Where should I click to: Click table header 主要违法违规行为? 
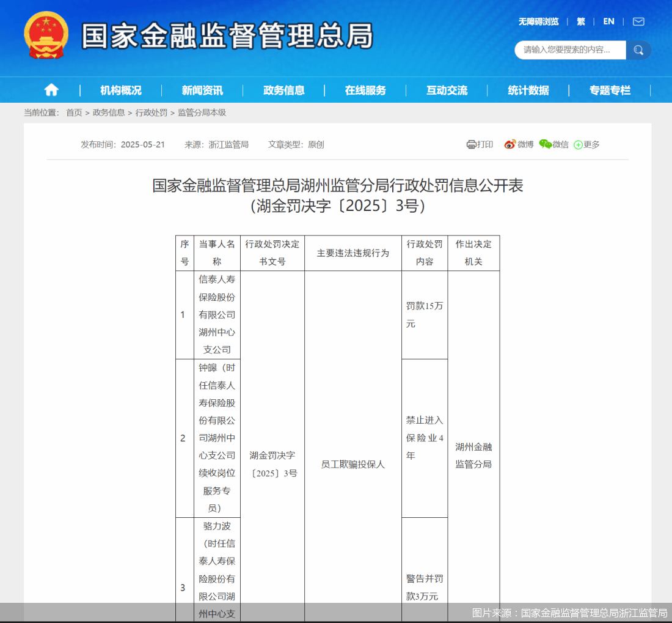(352, 253)
